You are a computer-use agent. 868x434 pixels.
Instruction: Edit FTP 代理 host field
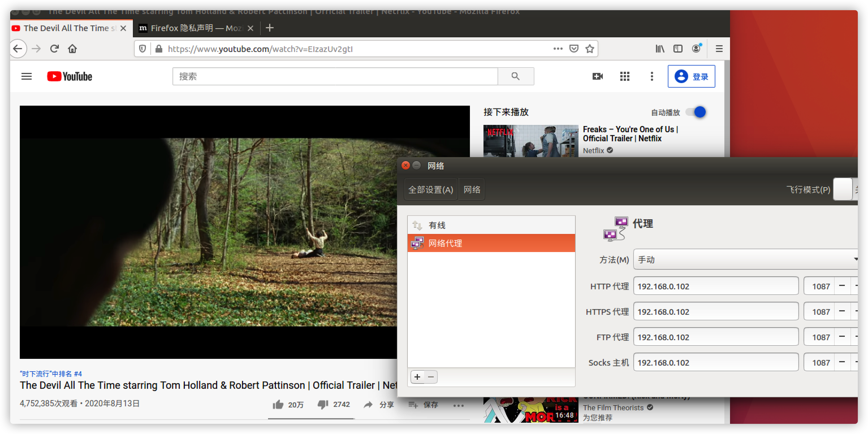pos(716,337)
